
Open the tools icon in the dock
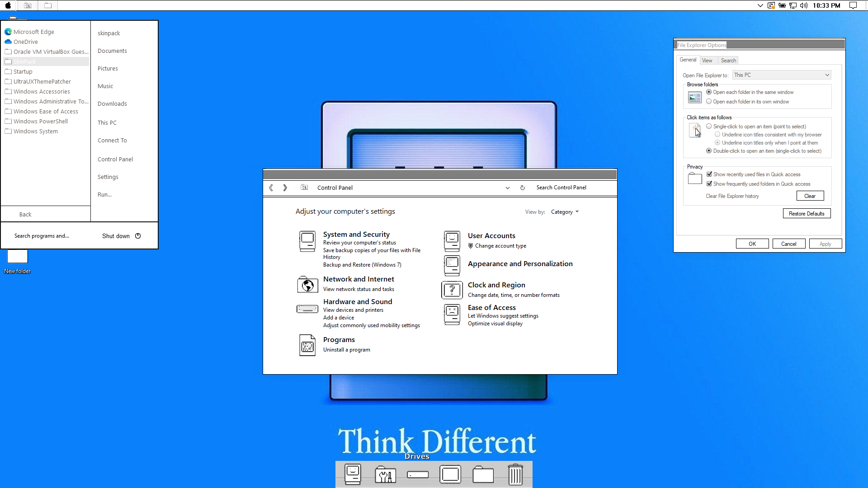[385, 475]
